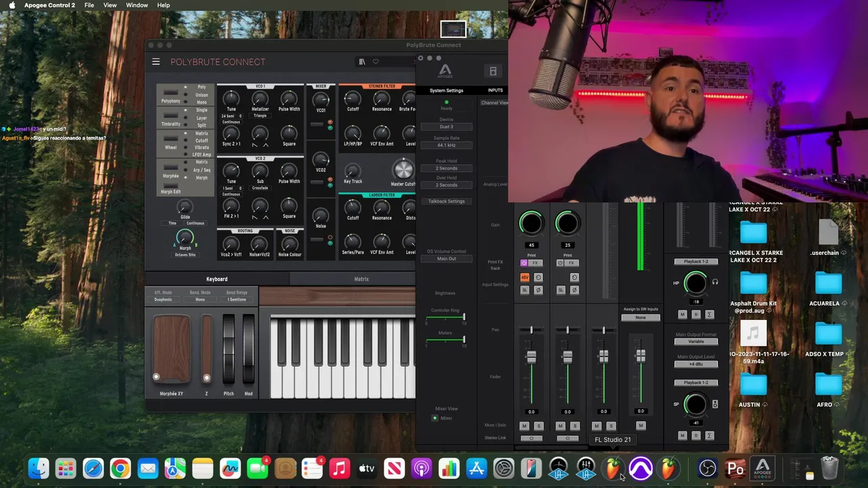Switch to the Keyboard tab in PolyBrute
Image resolution: width=868 pixels, height=488 pixels.
[217, 279]
